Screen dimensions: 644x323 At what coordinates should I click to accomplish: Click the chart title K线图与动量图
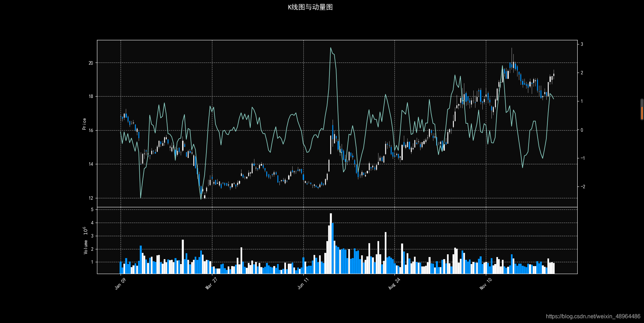point(310,6)
